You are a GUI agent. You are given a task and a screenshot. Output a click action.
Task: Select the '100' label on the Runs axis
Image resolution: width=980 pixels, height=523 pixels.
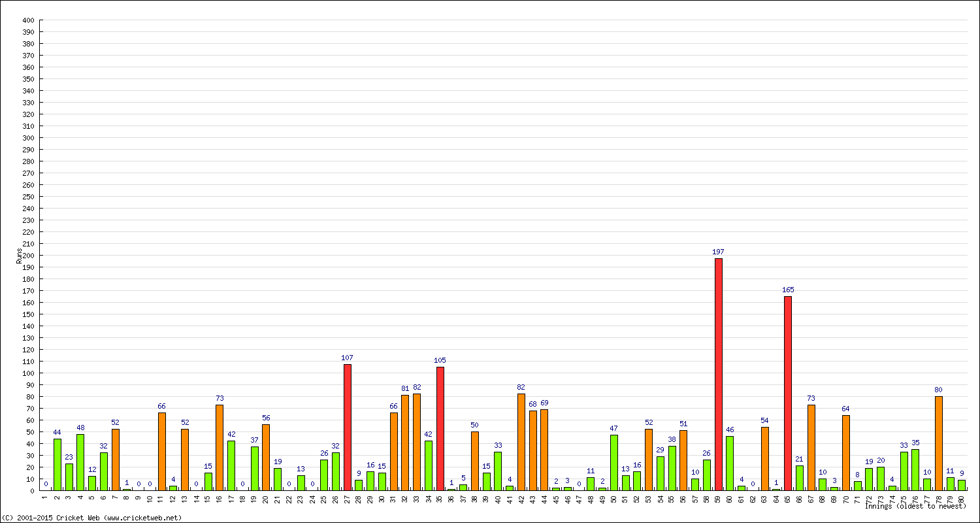pos(27,373)
